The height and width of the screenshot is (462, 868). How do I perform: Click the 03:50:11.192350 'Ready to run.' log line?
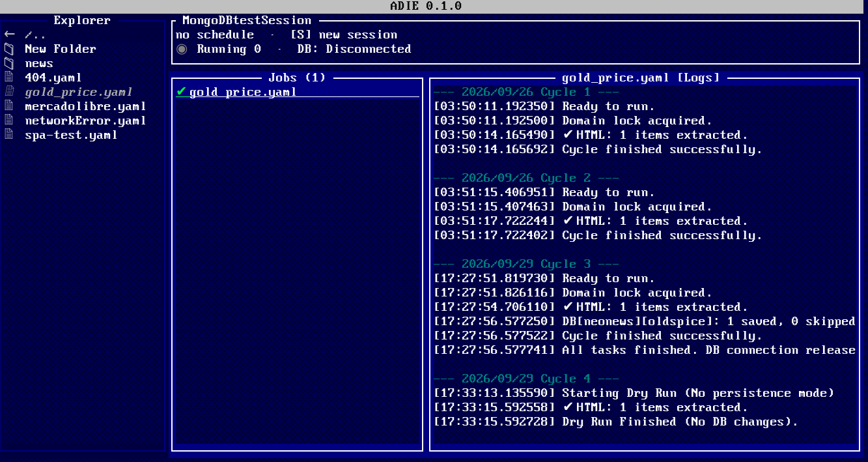[544, 106]
